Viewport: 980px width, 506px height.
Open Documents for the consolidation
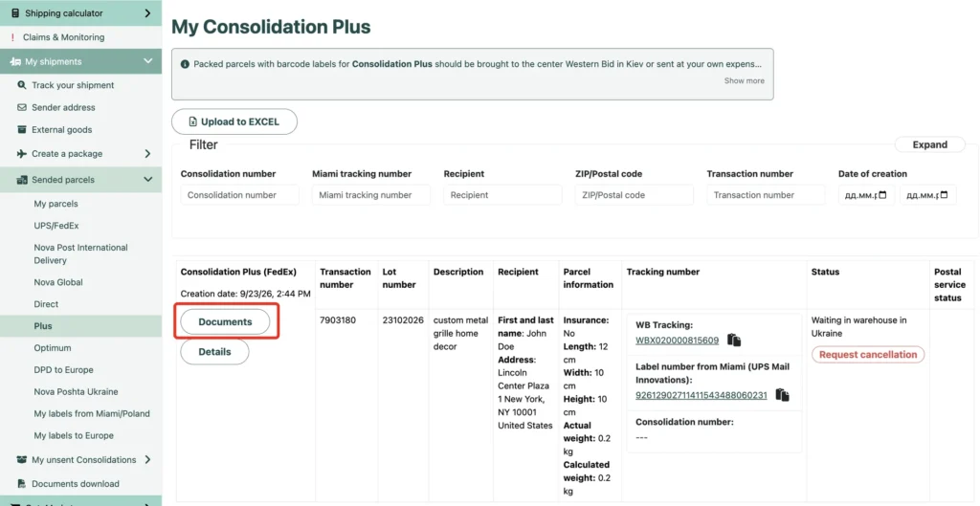(225, 322)
